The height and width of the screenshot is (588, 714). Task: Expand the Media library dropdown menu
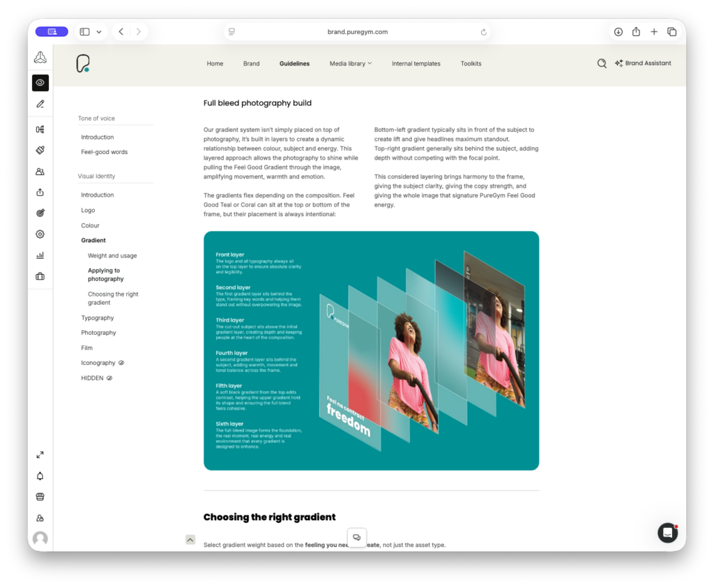pyautogui.click(x=350, y=63)
